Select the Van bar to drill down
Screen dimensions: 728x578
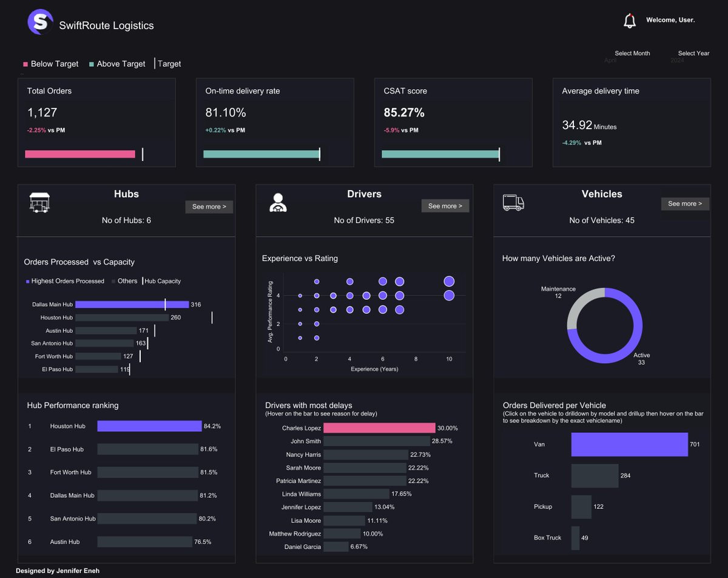(x=629, y=444)
